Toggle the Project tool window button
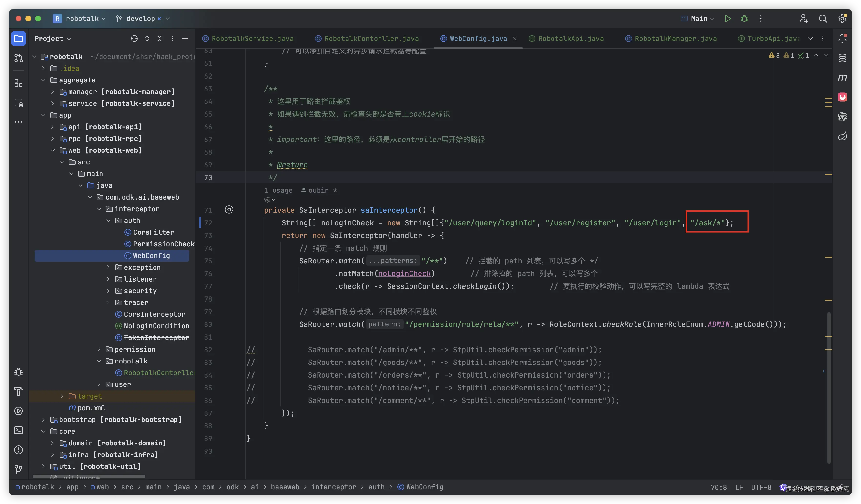 pos(19,39)
